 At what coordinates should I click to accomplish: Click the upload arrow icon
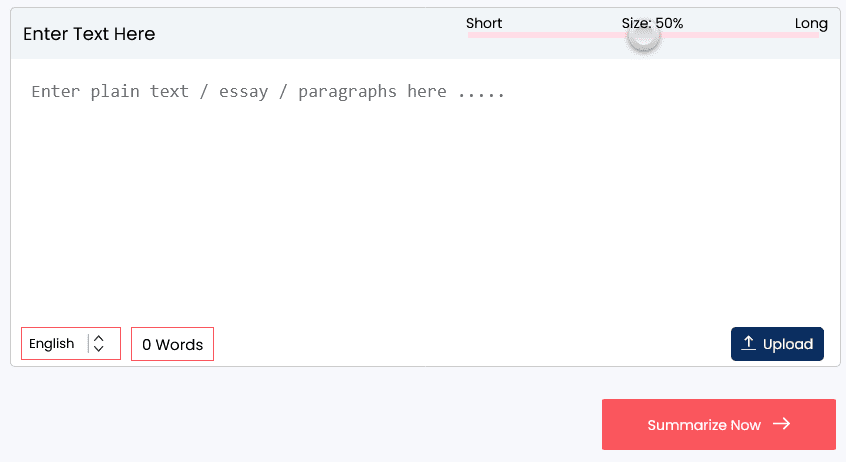click(748, 343)
